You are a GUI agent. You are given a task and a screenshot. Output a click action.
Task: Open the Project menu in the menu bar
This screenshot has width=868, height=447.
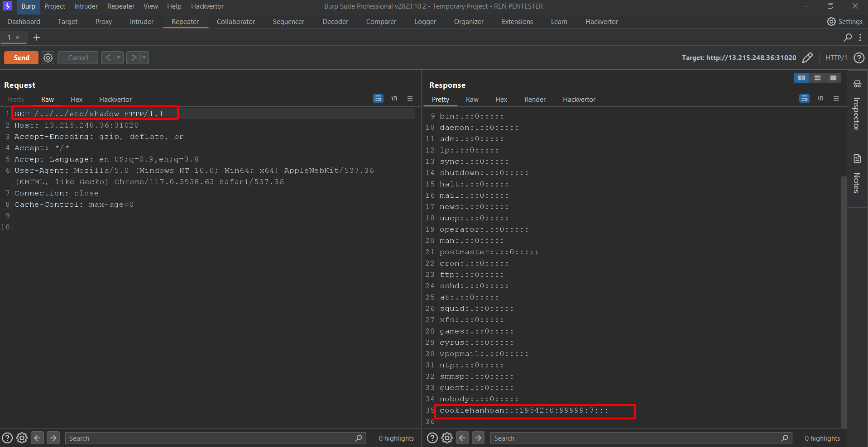click(54, 6)
